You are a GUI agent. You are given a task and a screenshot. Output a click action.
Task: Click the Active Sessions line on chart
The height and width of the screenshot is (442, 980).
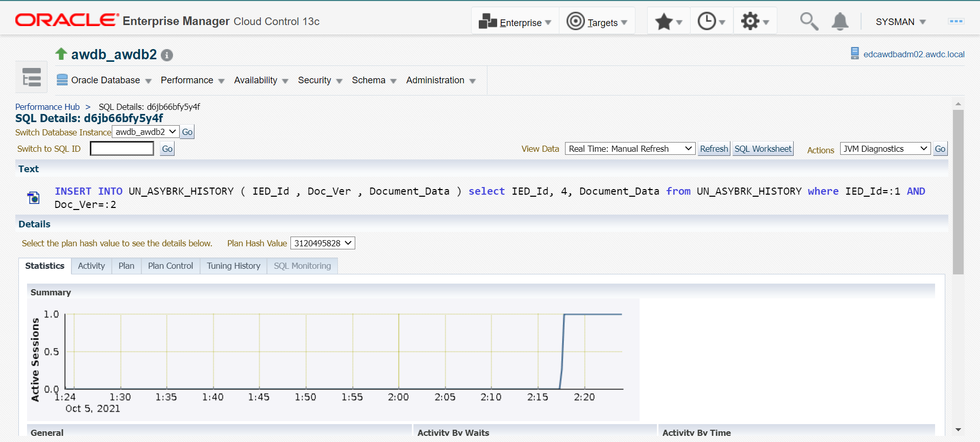[592, 314]
